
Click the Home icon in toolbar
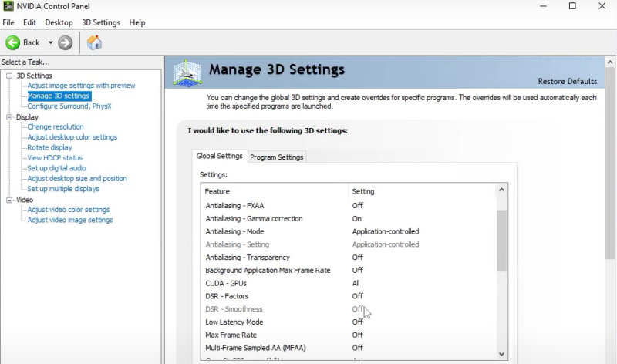tap(94, 42)
